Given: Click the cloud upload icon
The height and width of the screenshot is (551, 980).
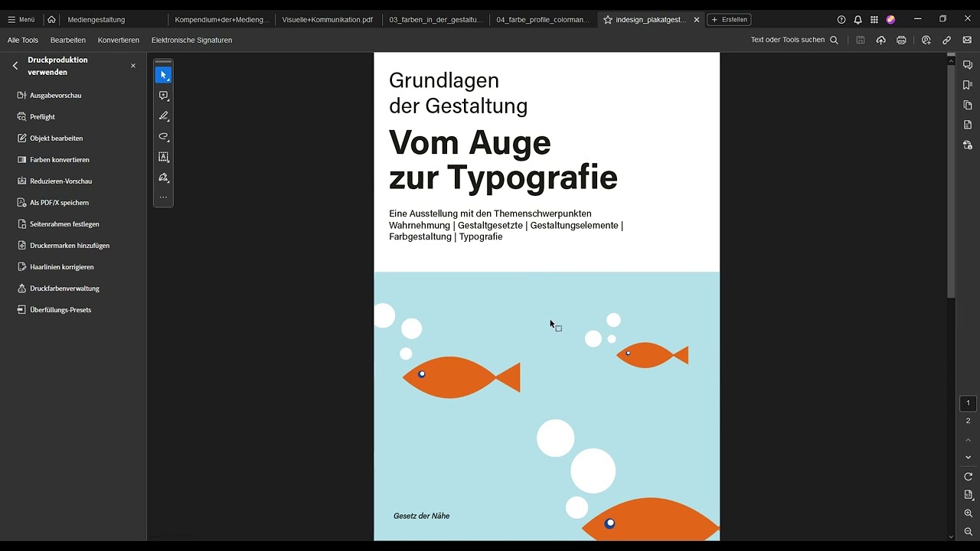Looking at the screenshot, I should pyautogui.click(x=880, y=40).
